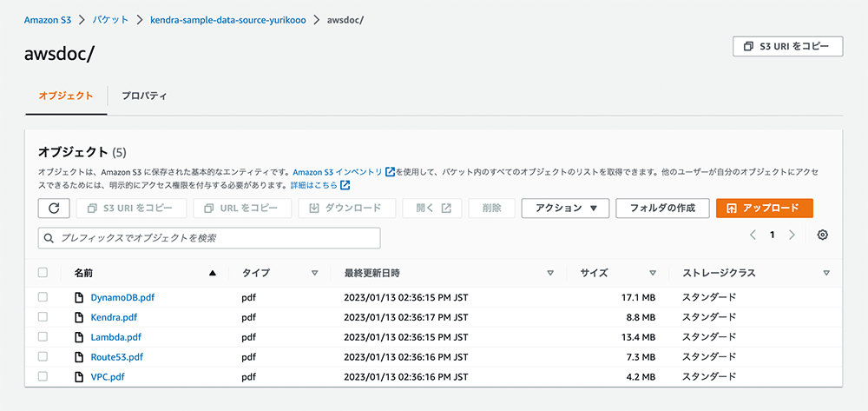The width and height of the screenshot is (868, 411).
Task: Click top-right S3 URI をコピー button
Action: [788, 47]
